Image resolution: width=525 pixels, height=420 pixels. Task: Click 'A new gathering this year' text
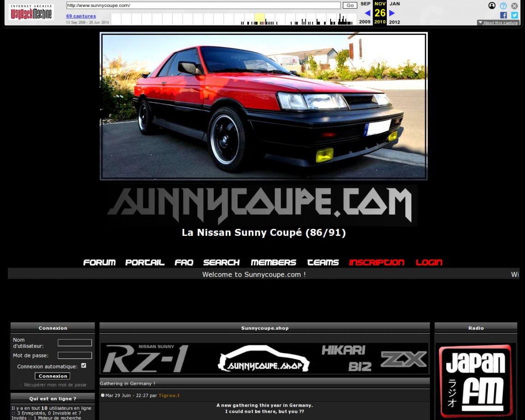click(264, 405)
